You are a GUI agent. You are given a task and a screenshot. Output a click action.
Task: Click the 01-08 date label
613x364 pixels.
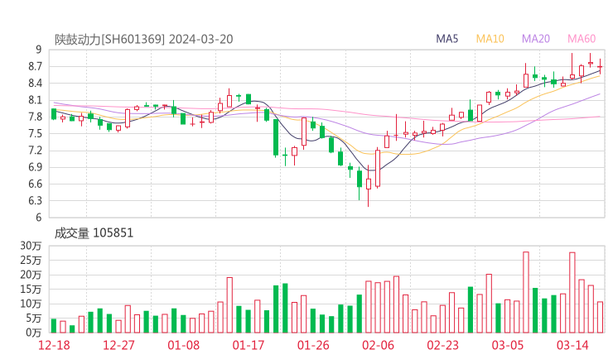point(184,345)
